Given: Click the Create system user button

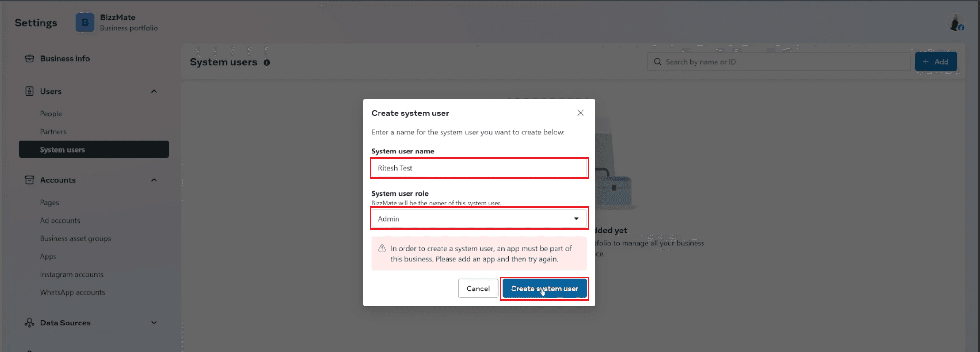Looking at the screenshot, I should click(544, 289).
